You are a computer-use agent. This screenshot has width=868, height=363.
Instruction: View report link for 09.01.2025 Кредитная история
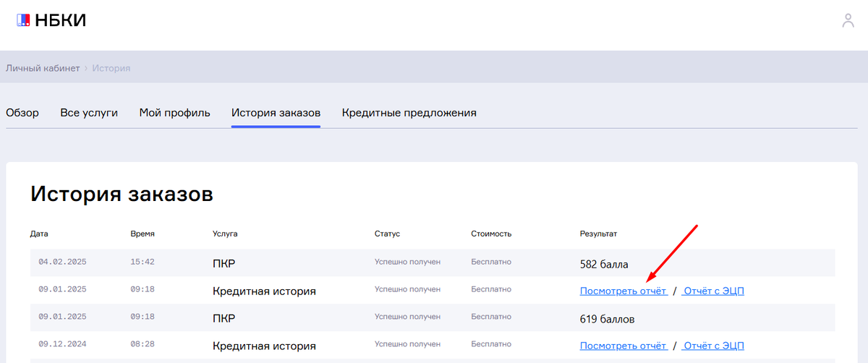click(x=624, y=291)
